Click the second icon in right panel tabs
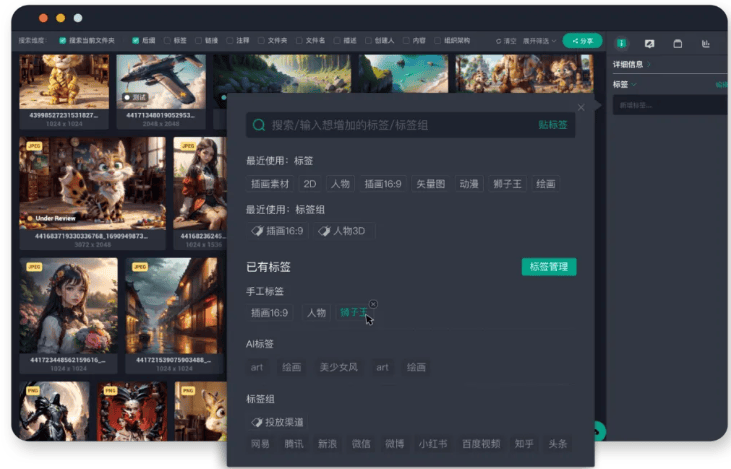 click(x=649, y=43)
